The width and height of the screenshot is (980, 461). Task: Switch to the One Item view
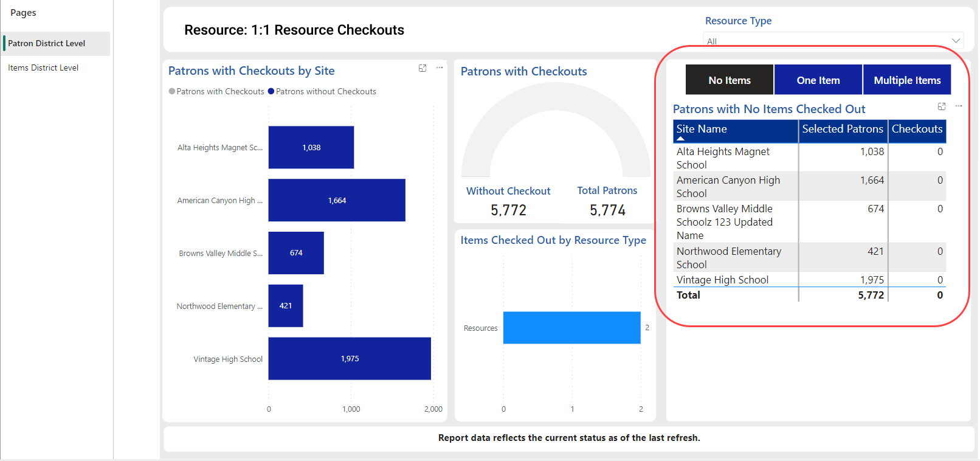coord(818,80)
